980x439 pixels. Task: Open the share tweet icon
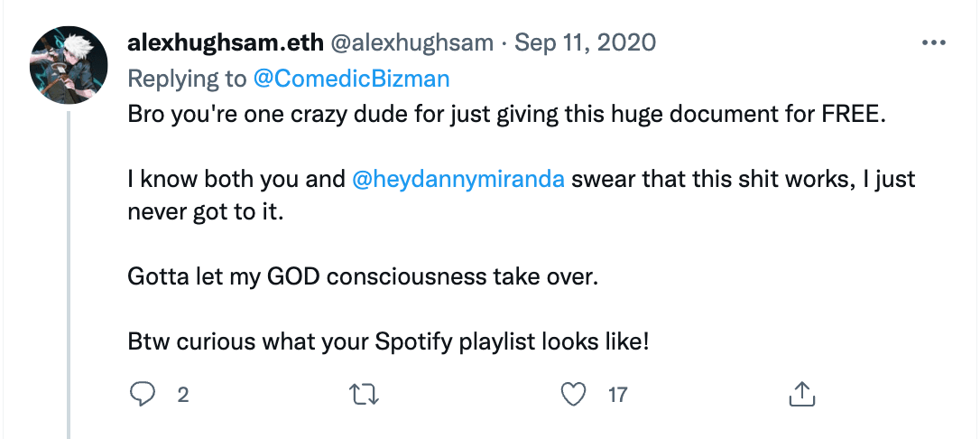tap(801, 394)
